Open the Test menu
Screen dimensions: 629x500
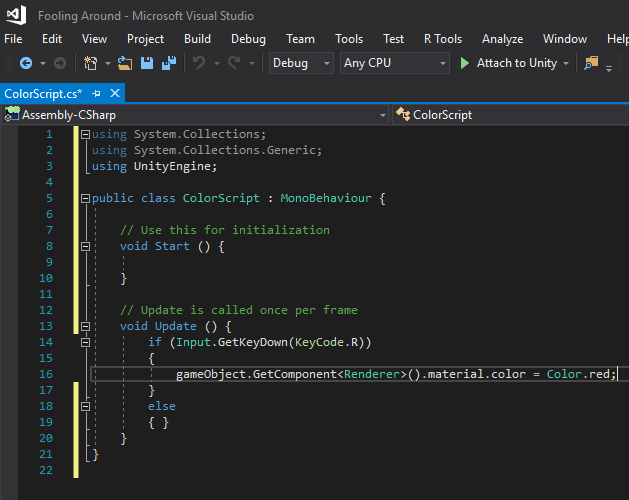393,39
